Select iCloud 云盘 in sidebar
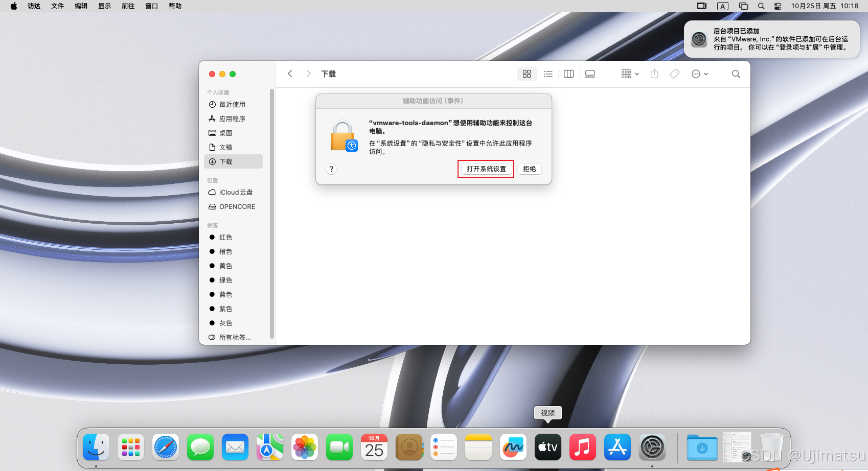This screenshot has height=471, width=868. [233, 192]
